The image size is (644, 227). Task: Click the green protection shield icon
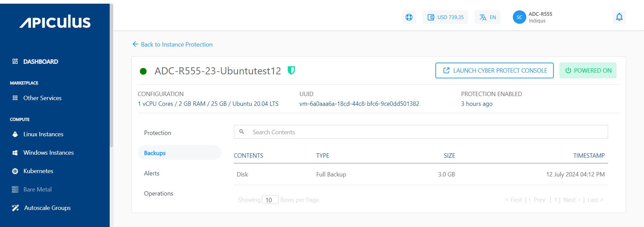click(x=291, y=70)
